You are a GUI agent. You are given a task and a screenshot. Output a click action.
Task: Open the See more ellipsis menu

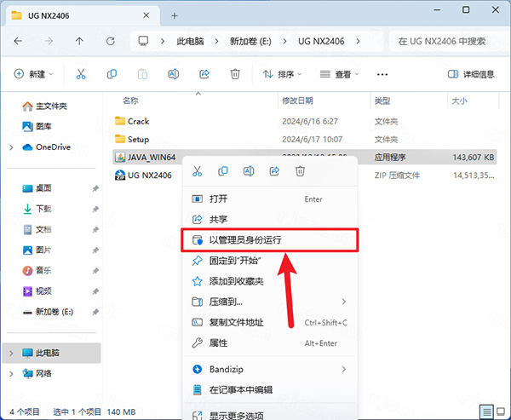(382, 74)
